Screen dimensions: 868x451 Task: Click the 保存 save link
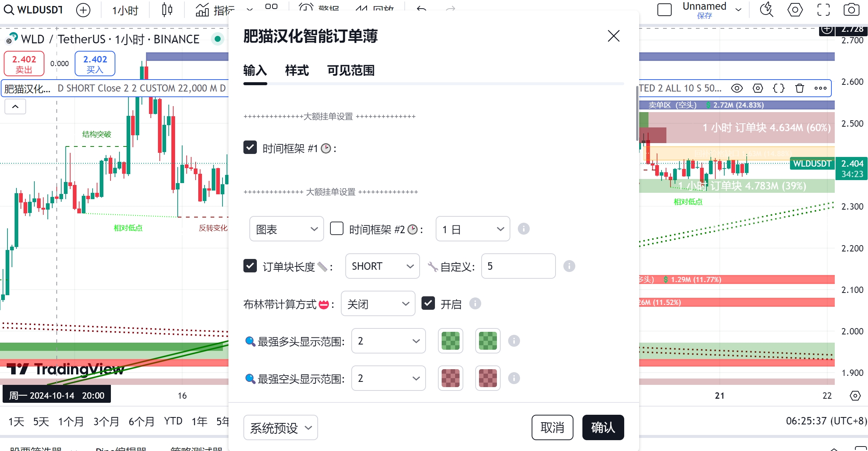click(x=704, y=16)
